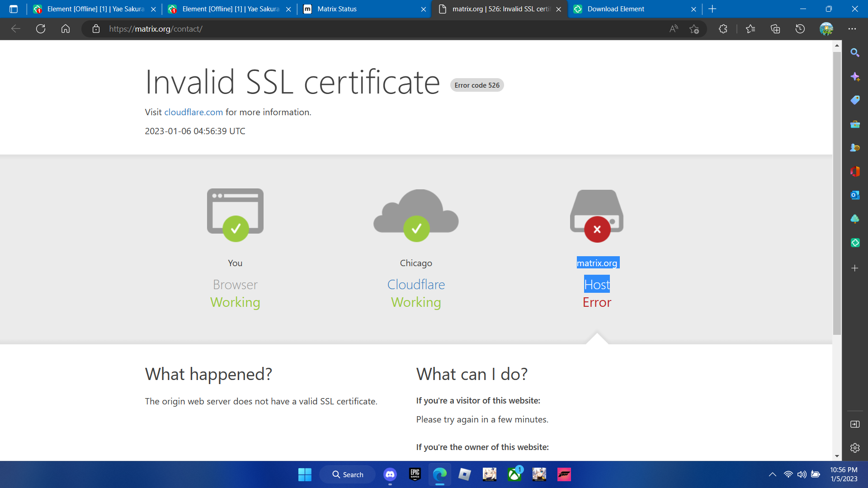Click Read Aloud icon in address bar

pyautogui.click(x=674, y=29)
